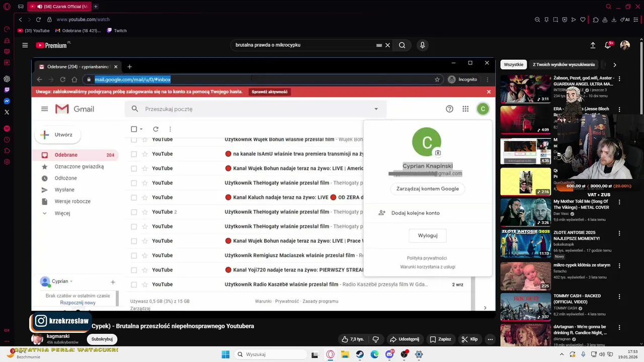Open YouTube guide hamburger menu
The height and width of the screenshot is (362, 644).
pyautogui.click(x=25, y=45)
